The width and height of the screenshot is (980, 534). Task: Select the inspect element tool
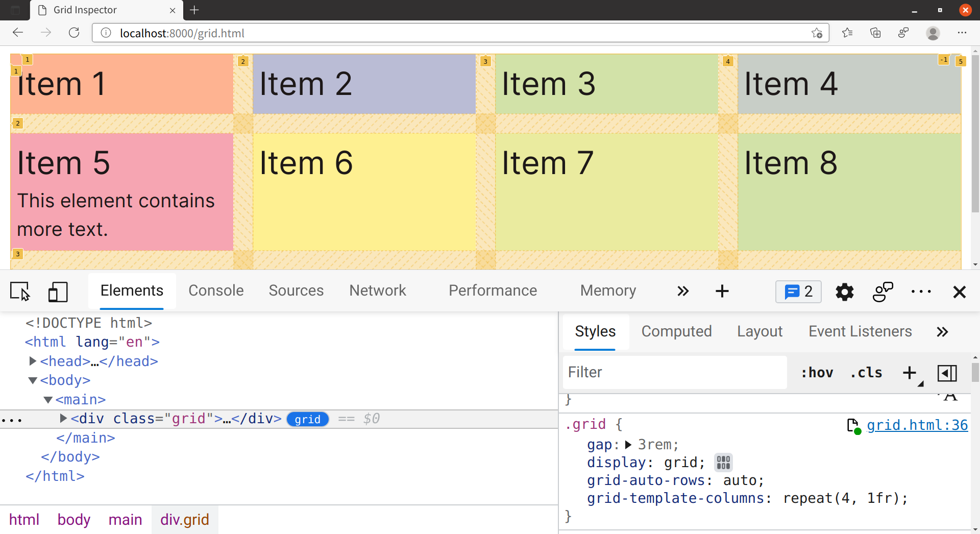[20, 292]
